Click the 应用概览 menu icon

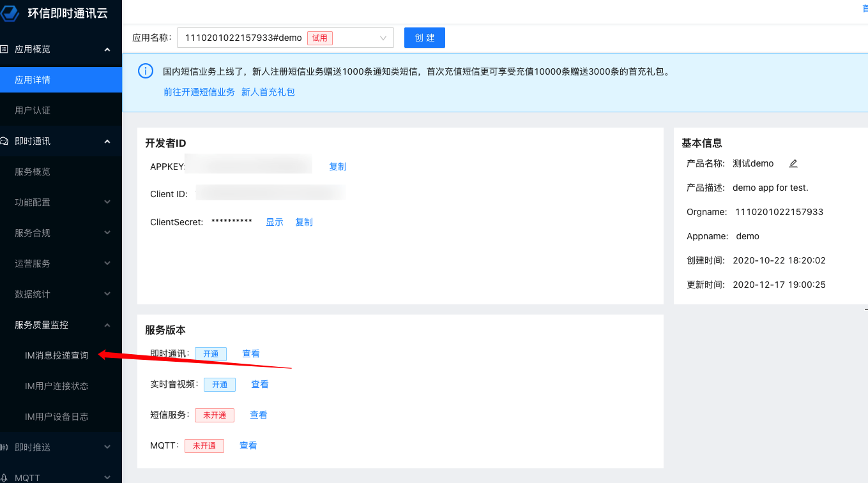coord(4,49)
